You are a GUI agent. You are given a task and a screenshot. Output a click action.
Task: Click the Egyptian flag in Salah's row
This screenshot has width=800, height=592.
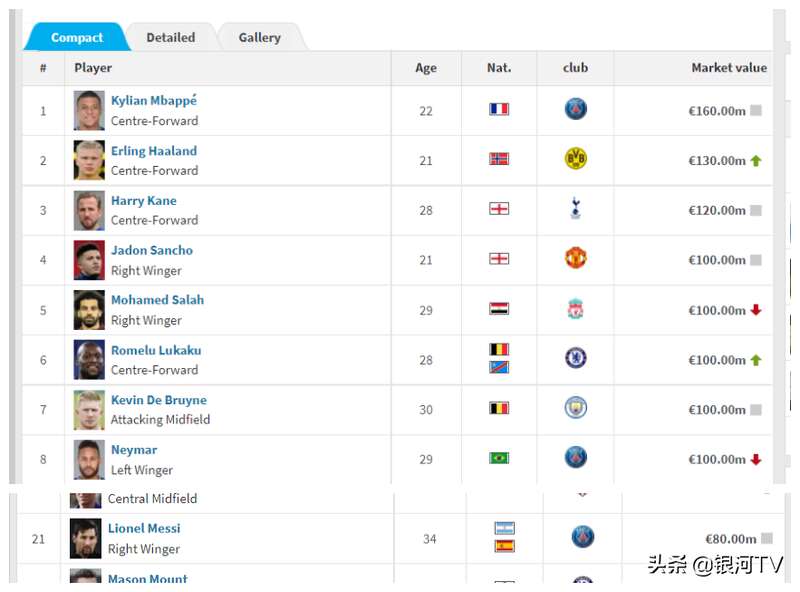tap(499, 309)
